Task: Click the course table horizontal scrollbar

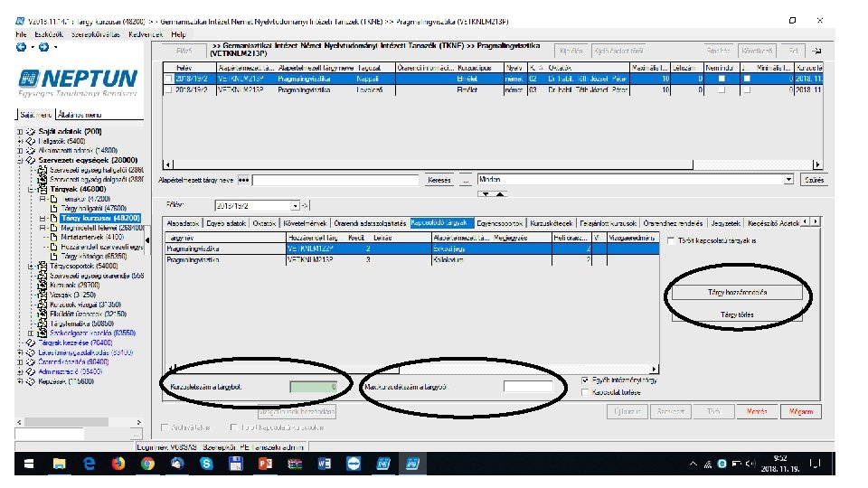Action: 433,164
